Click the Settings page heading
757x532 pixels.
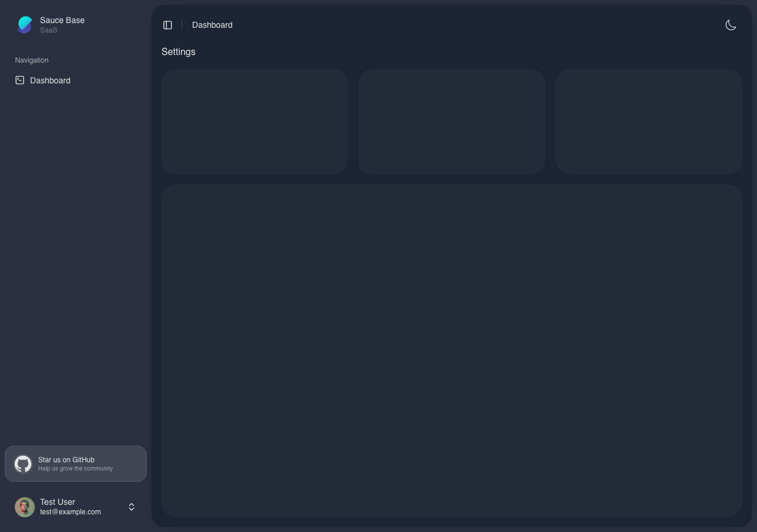(x=178, y=52)
